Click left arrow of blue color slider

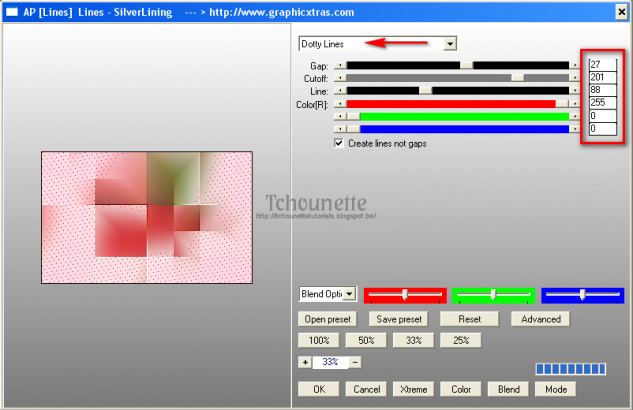338,129
